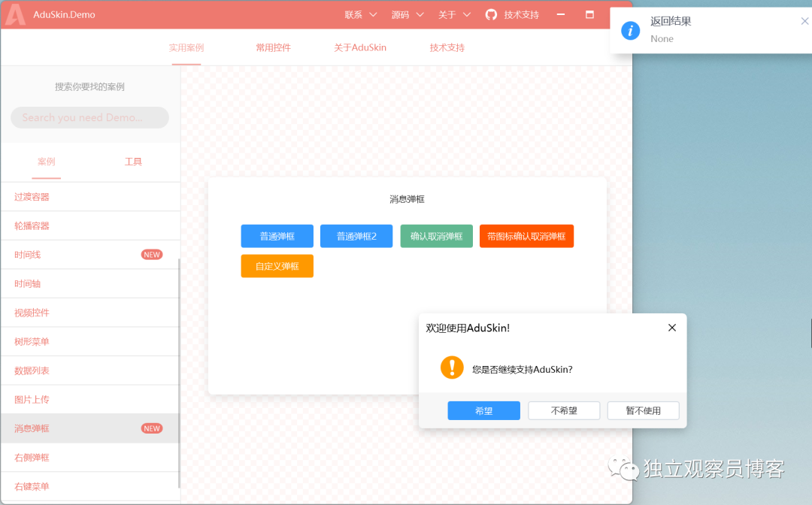Open the 时间线 sidebar entry

[90, 255]
